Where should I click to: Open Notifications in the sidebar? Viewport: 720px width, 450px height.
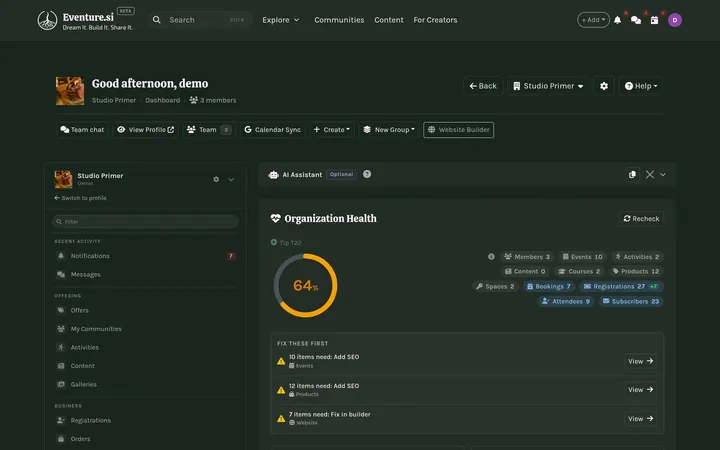point(146,256)
